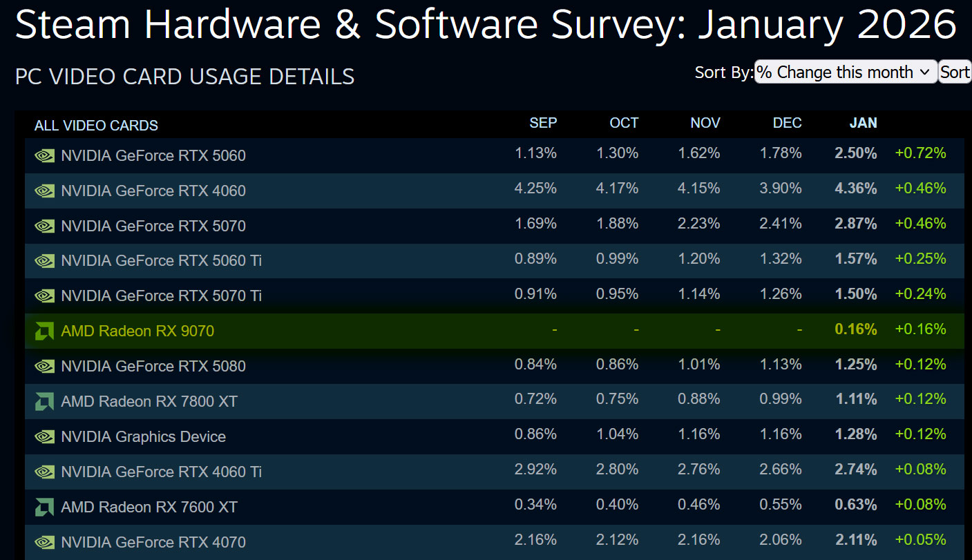Click the green +0.72% change value

(921, 153)
